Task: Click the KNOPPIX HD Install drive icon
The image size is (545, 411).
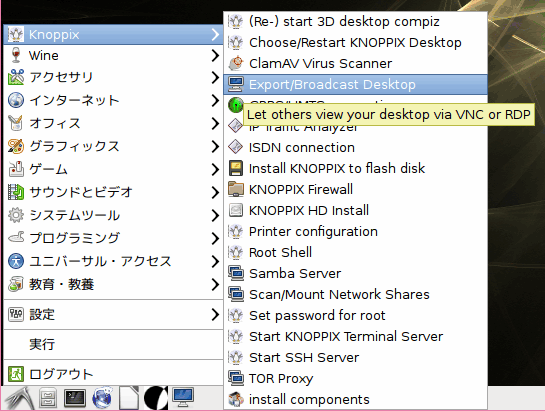Action: 236,210
